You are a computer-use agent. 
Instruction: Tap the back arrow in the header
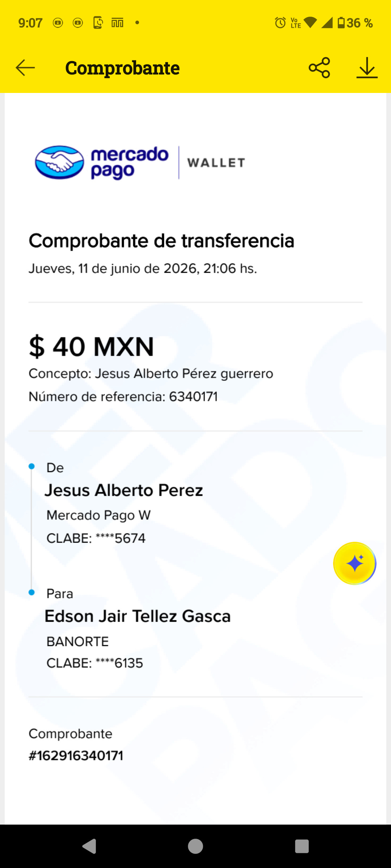[25, 68]
